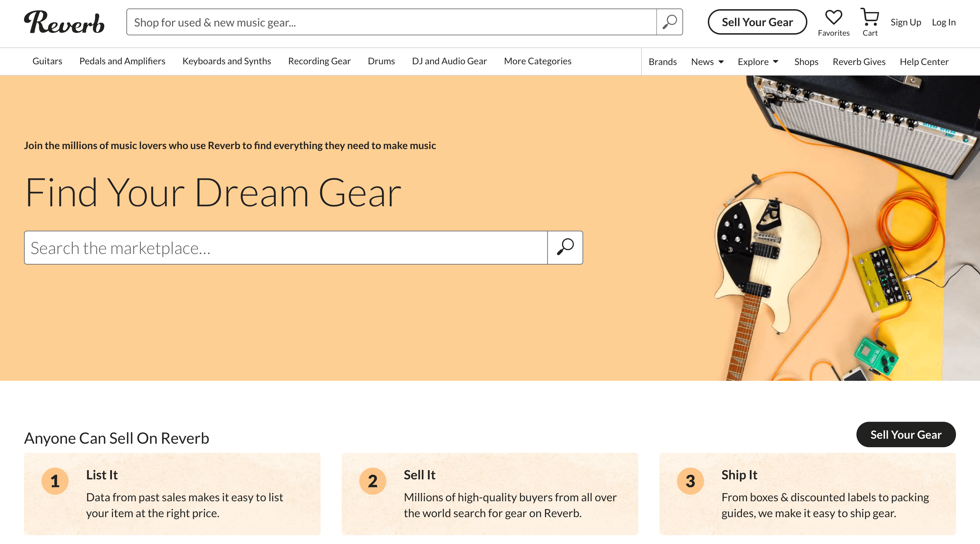Click the header Sell Your Gear button
Image resolution: width=980 pixels, height=544 pixels.
(757, 22)
